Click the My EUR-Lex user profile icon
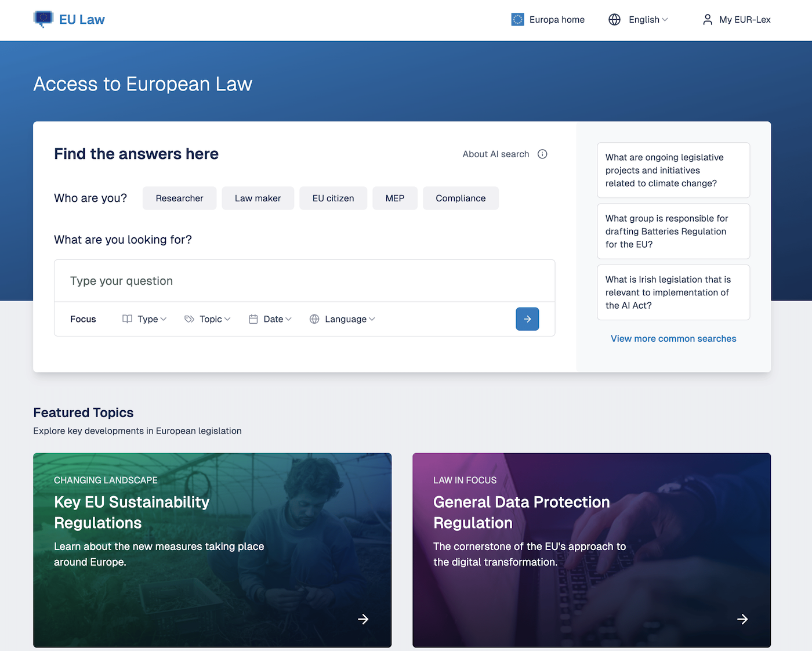Viewport: 812px width, 651px height. point(707,20)
